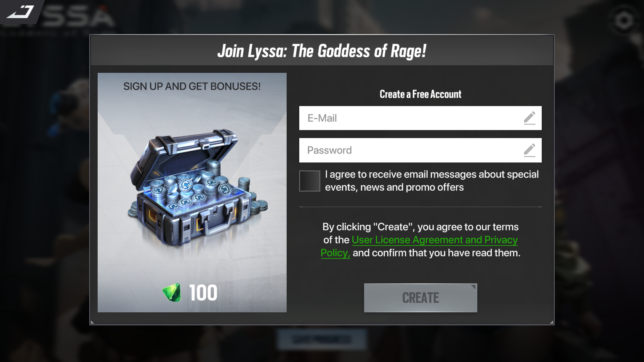Click corner marker on the CREATE button

coord(474,287)
